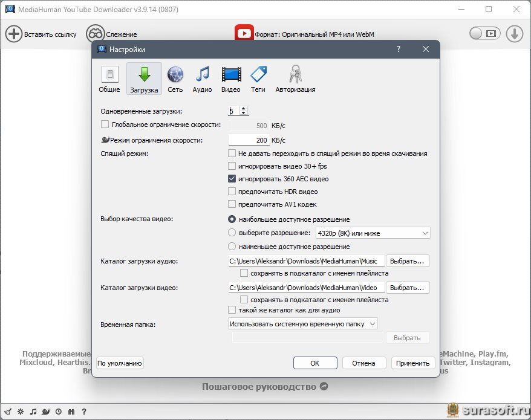This screenshot has height=420, width=531.
Task: Go to the Видео settings tab
Action: (x=231, y=79)
